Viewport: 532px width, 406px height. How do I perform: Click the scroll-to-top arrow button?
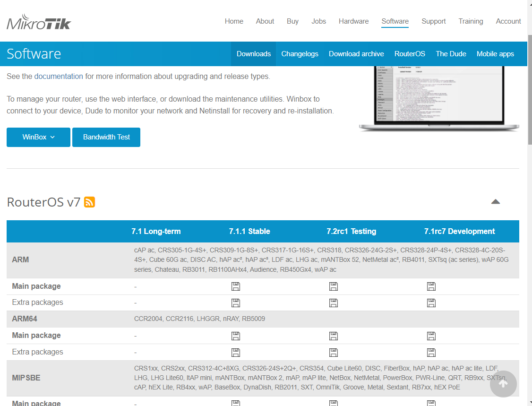(503, 384)
